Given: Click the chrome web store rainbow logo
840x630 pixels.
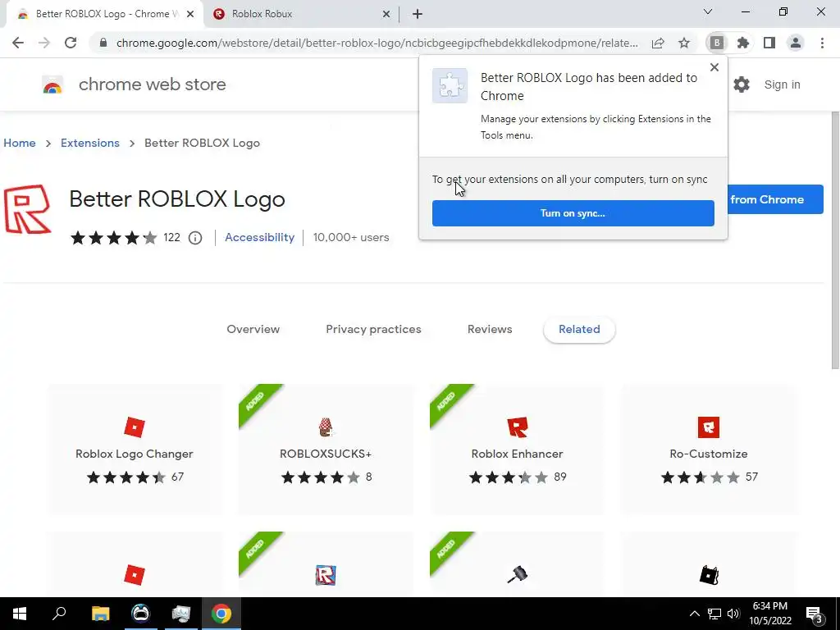Looking at the screenshot, I should tap(52, 84).
